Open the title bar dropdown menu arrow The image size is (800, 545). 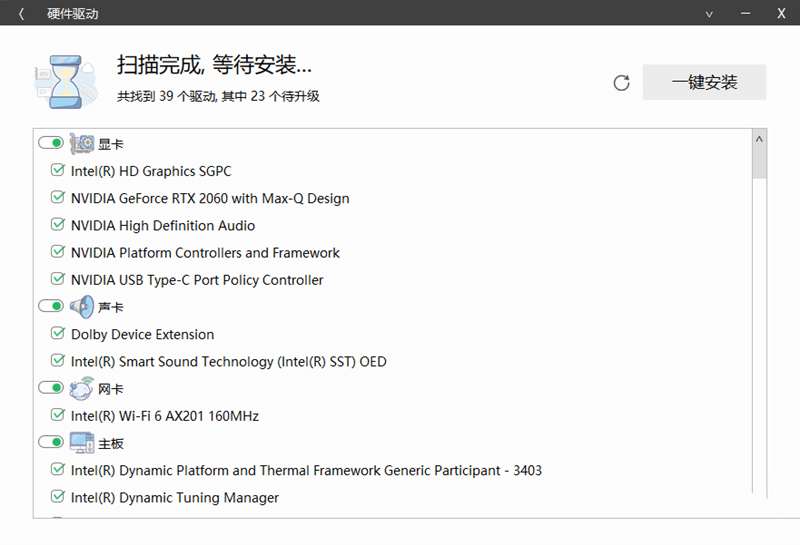(709, 14)
